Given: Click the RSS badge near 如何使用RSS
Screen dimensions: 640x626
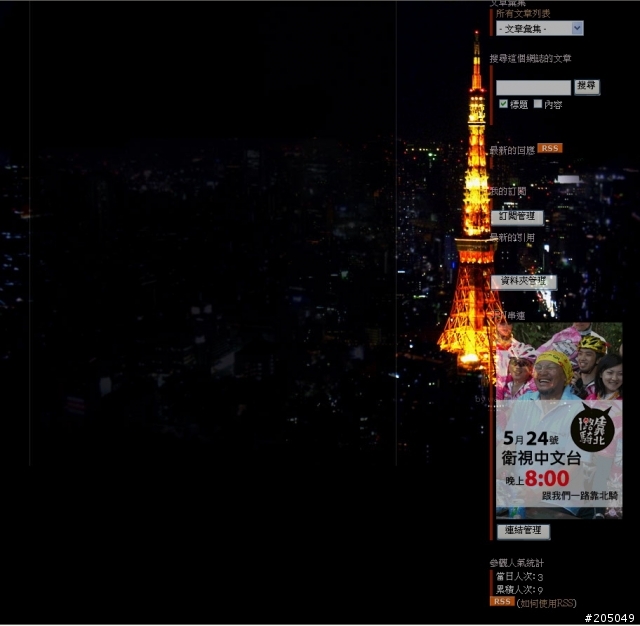Looking at the screenshot, I should (x=502, y=602).
